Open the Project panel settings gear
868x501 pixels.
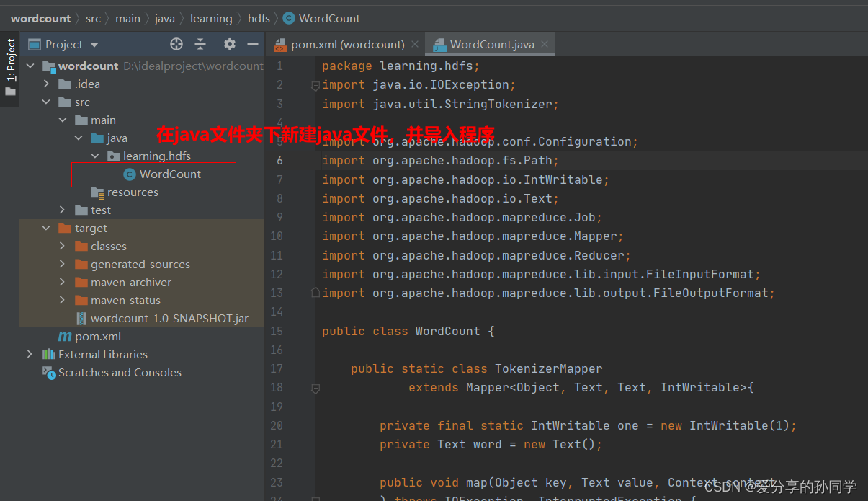(x=229, y=44)
